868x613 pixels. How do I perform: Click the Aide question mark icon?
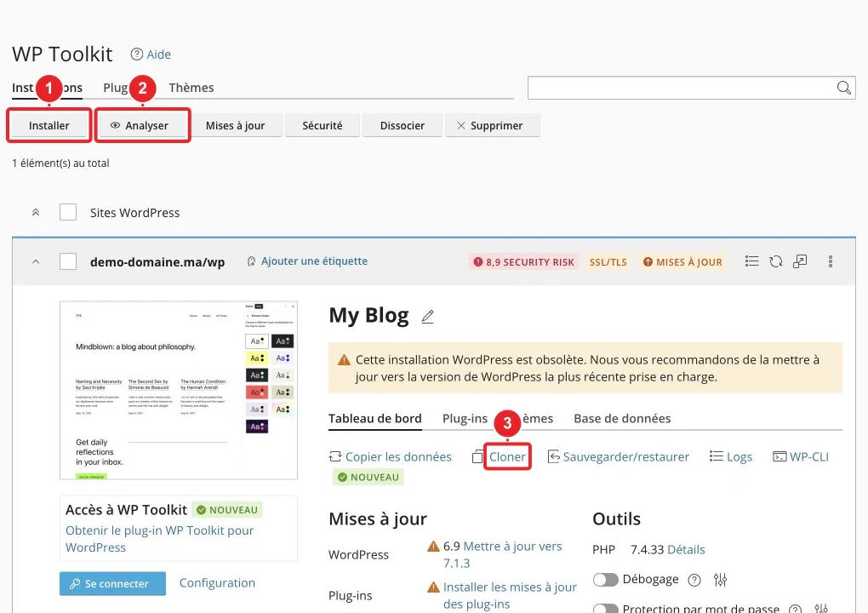coord(137,54)
